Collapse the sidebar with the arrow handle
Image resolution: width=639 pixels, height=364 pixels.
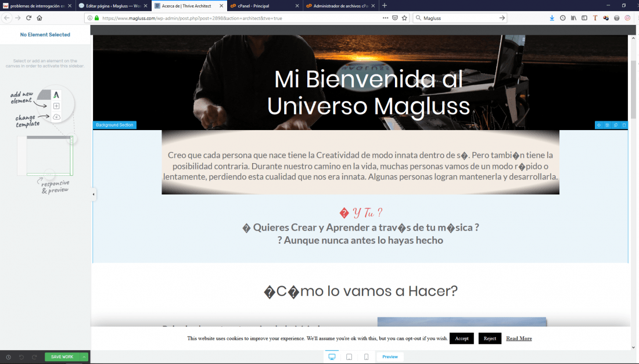pyautogui.click(x=94, y=194)
